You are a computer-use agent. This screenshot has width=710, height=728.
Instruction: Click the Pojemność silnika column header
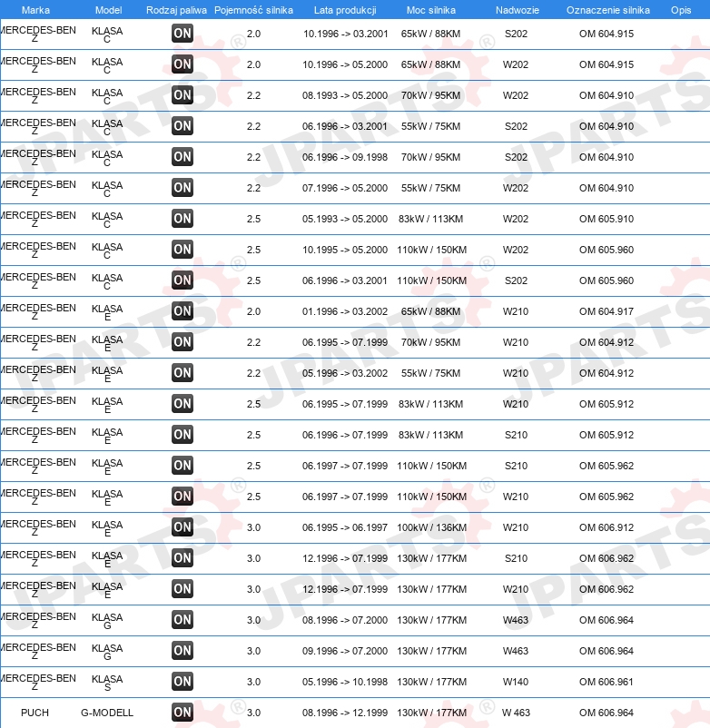[253, 10]
